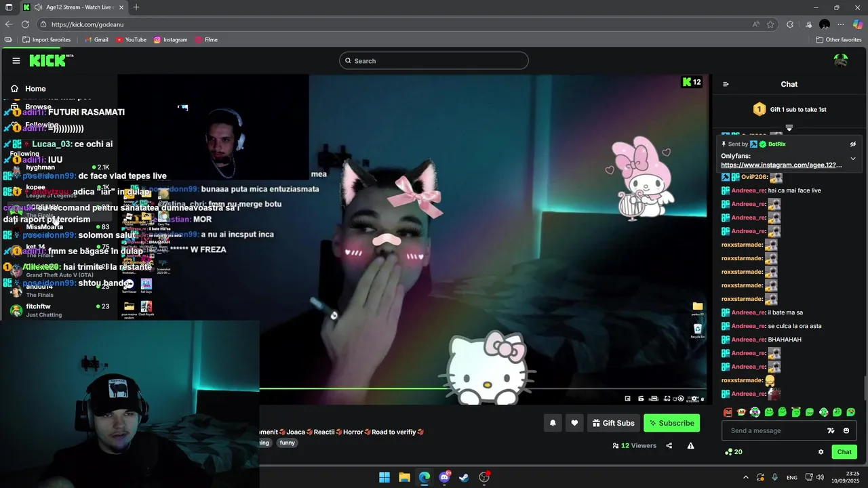Share the stream via share icon
This screenshot has height=488, width=868.
(x=669, y=446)
